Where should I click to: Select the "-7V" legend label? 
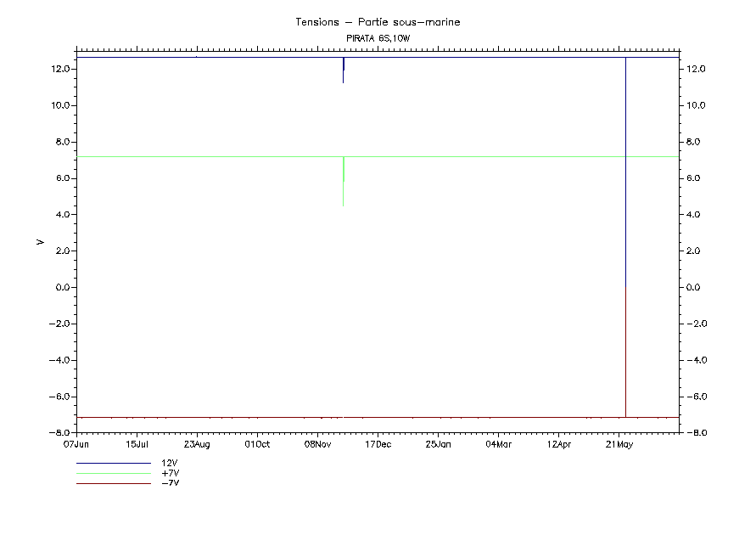pos(170,483)
